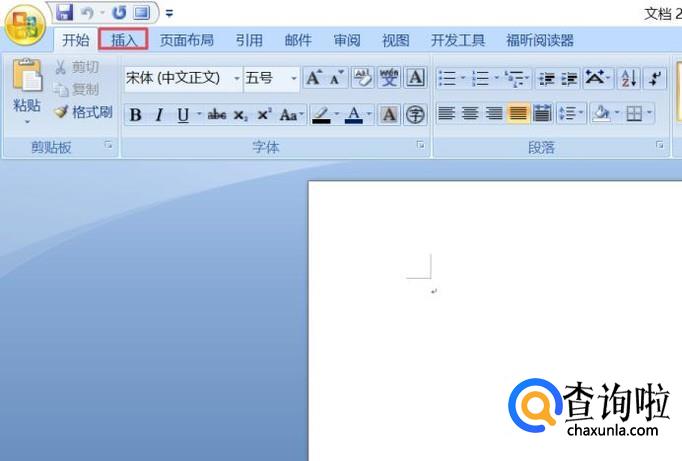Save the document from Quick Access Toolbar
The width and height of the screenshot is (682, 461).
[x=64, y=12]
